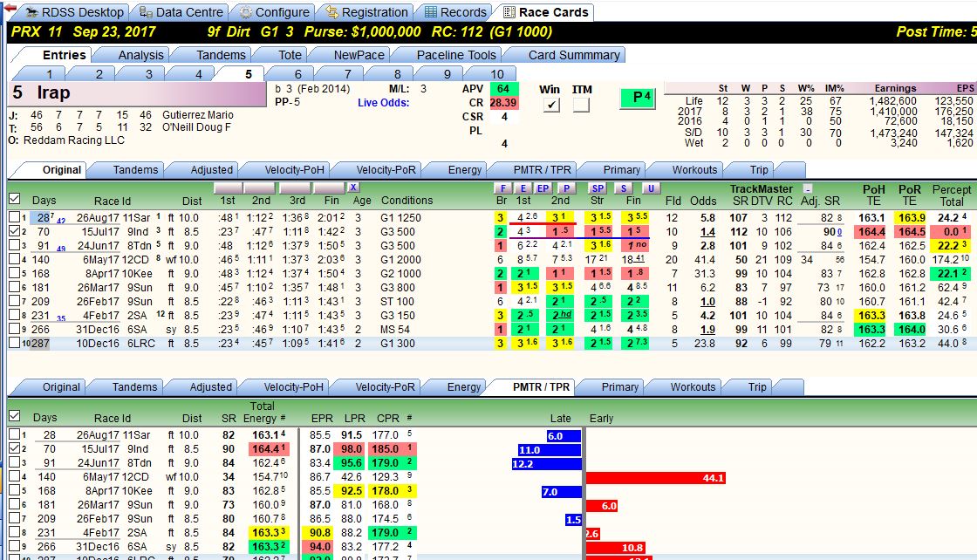977x560 pixels.
Task: Toggle the Win checkbox
Action: [550, 106]
